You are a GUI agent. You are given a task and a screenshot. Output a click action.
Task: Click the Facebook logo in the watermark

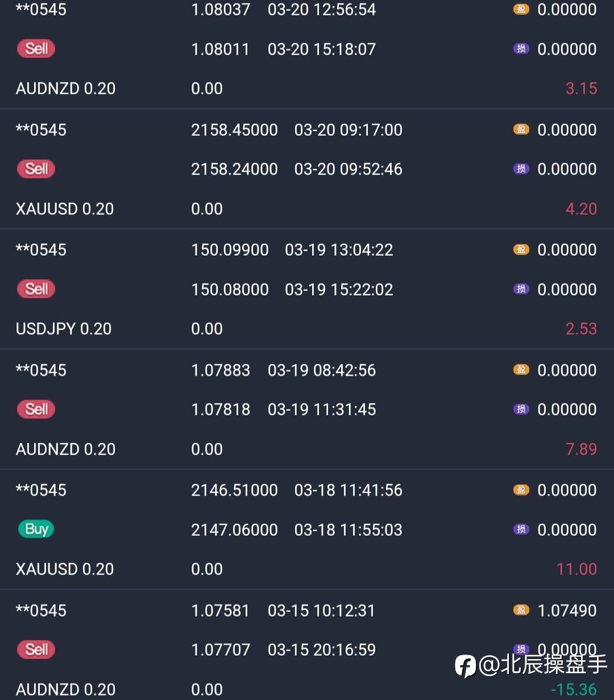465,666
